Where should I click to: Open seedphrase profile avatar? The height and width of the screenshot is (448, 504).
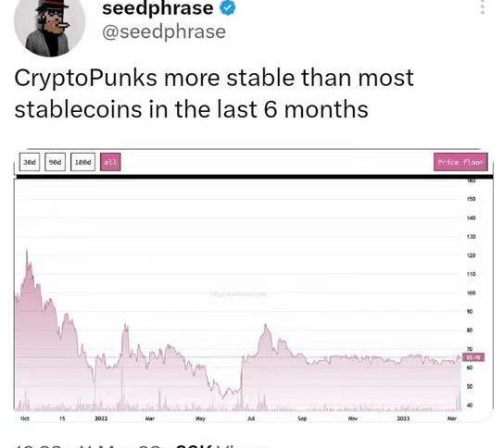(x=50, y=25)
